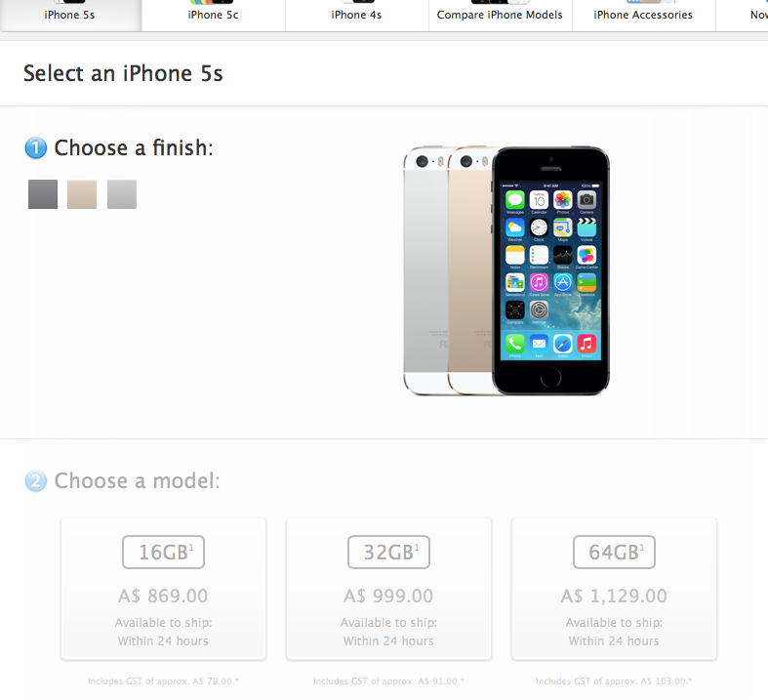
Task: Open iPhone Accessories tab
Action: coord(644,16)
